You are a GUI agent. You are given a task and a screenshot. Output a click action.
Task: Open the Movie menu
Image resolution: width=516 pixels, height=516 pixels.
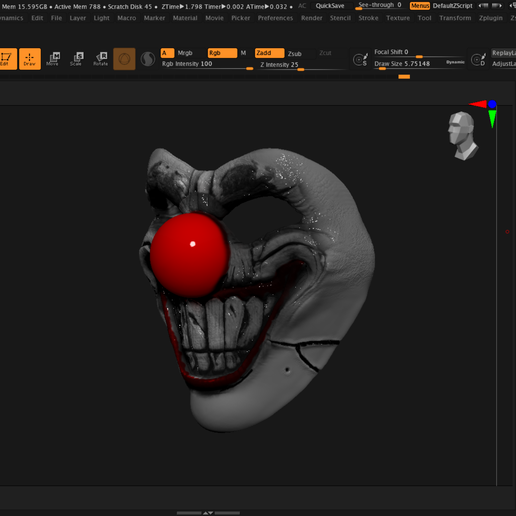214,18
